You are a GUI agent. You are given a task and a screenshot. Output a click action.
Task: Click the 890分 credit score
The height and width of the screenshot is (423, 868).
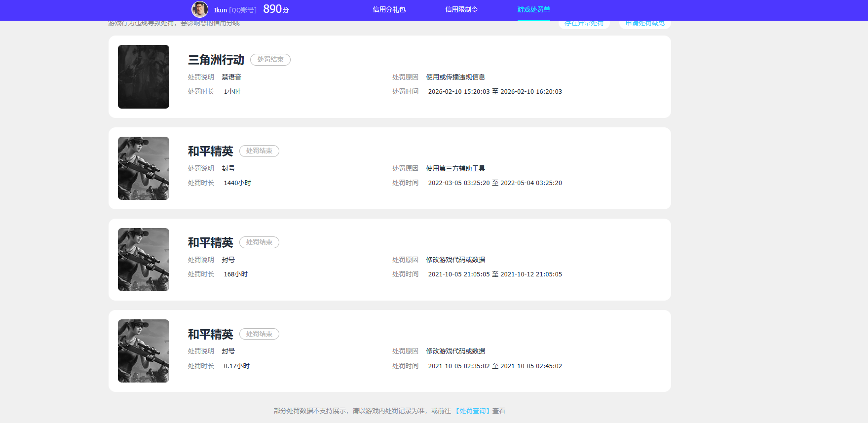[276, 9]
